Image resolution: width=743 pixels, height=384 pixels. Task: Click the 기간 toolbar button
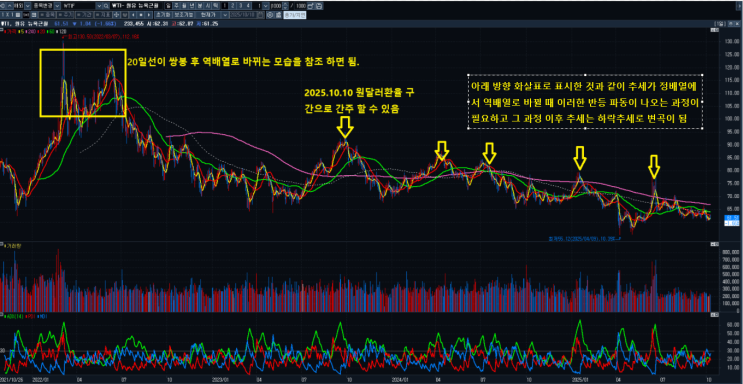pos(84,15)
